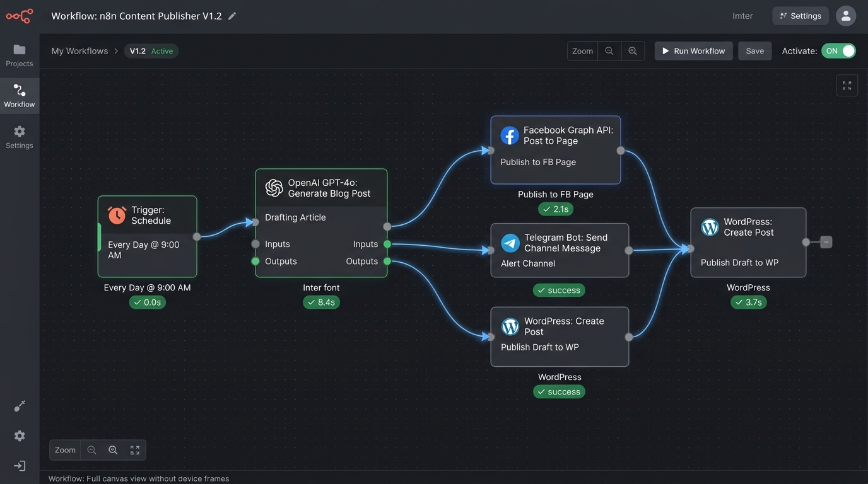Click the right Inputs green port on OpenAI node
Image resolution: width=868 pixels, height=484 pixels.
pyautogui.click(x=387, y=244)
